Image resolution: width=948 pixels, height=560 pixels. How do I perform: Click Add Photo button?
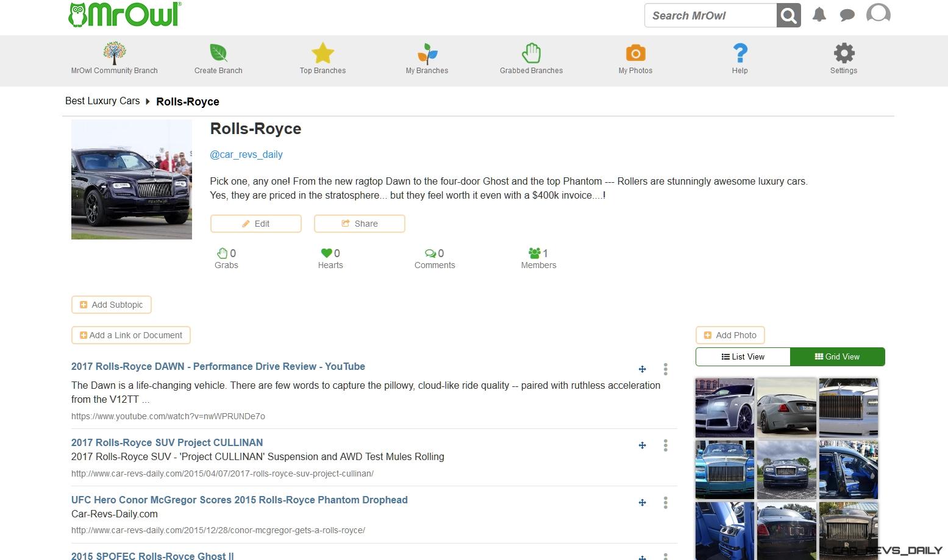pos(730,335)
